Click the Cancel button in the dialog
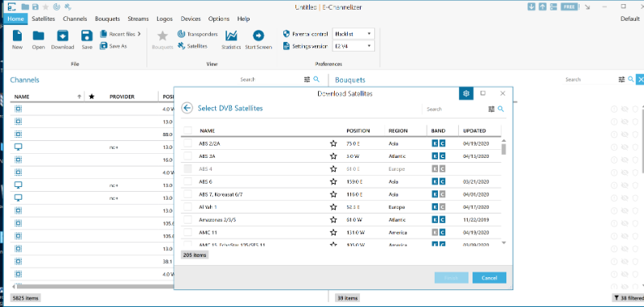This screenshot has height=307, width=644. click(x=489, y=278)
